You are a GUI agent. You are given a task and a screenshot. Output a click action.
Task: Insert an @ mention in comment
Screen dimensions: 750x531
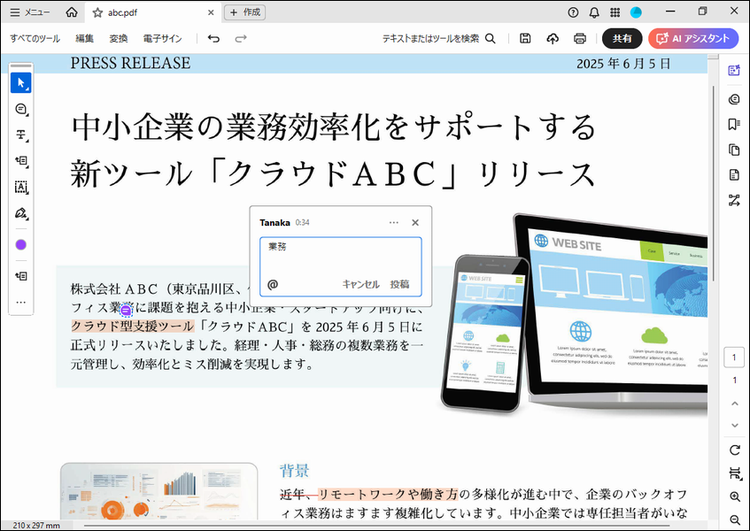coord(272,285)
